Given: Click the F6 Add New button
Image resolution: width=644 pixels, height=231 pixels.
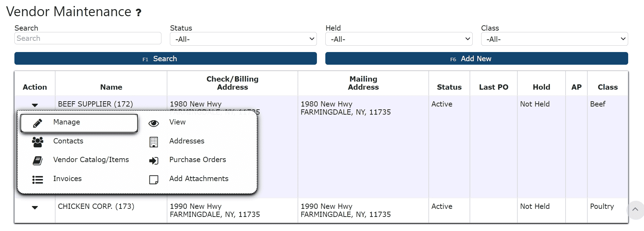Looking at the screenshot, I should click(x=477, y=58).
